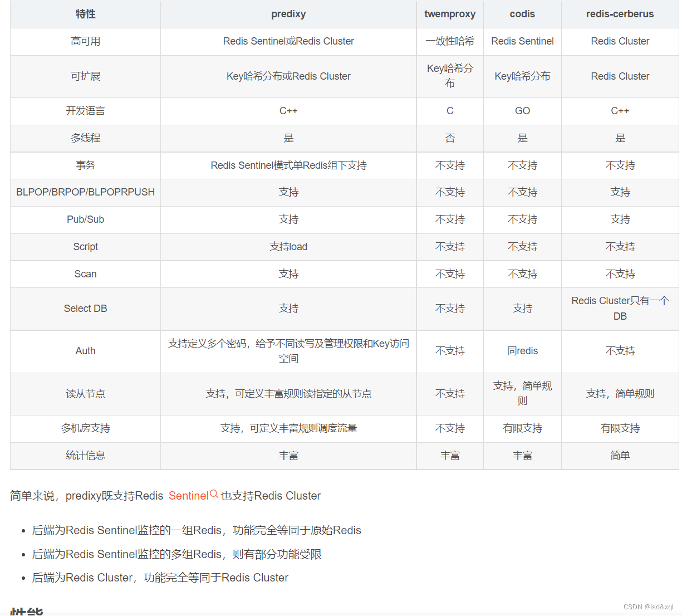This screenshot has height=616, width=682.
Task: Click the codis 高可用 cell 'Redis Sentinel'
Action: (x=522, y=41)
